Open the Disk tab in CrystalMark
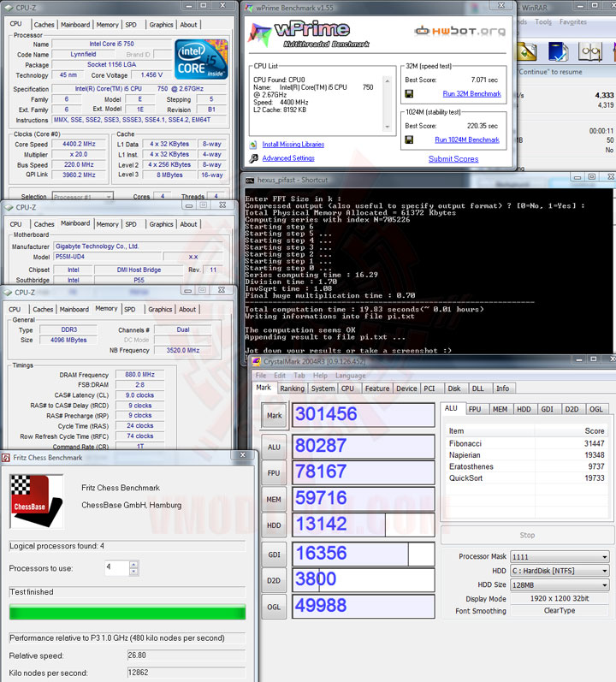The image size is (616, 682). click(x=454, y=388)
